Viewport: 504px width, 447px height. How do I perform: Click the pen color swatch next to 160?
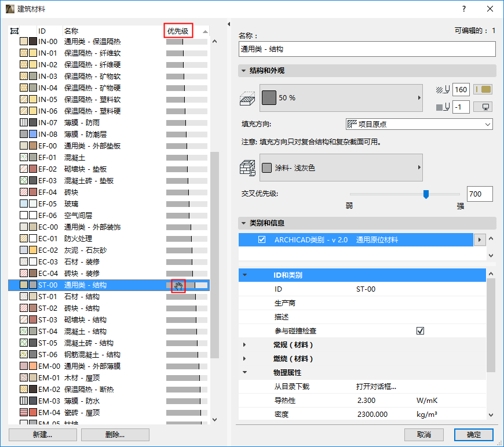point(483,89)
